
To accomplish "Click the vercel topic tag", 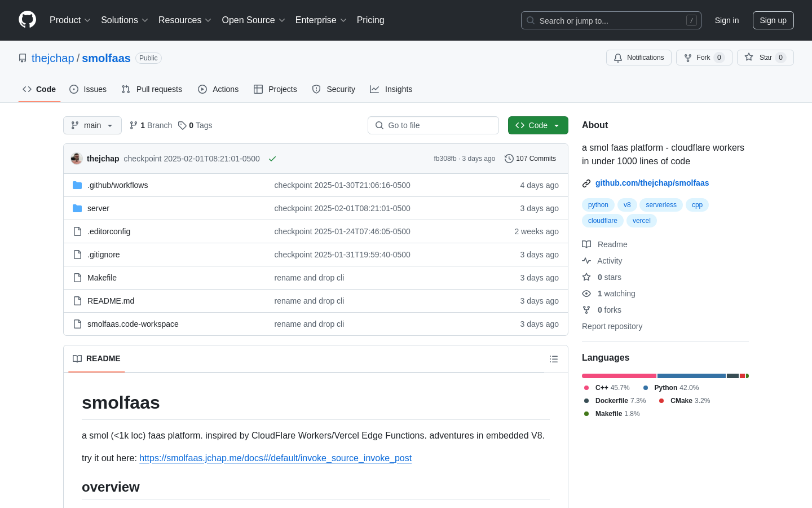I will click(642, 221).
